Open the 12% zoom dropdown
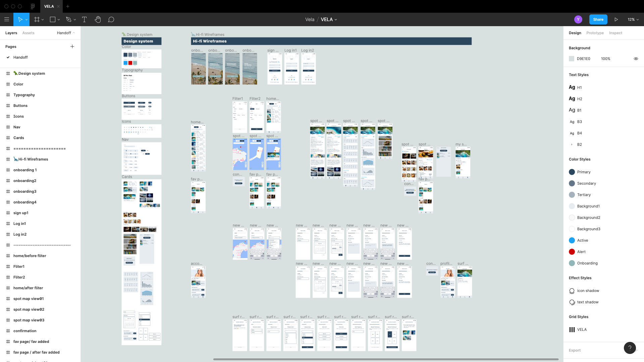 pyautogui.click(x=633, y=19)
